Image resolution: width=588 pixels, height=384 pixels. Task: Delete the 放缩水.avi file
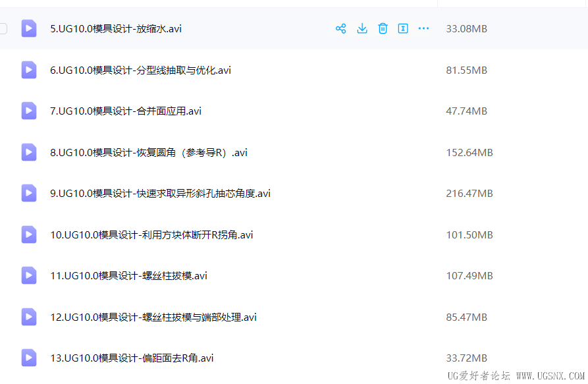[x=383, y=28]
